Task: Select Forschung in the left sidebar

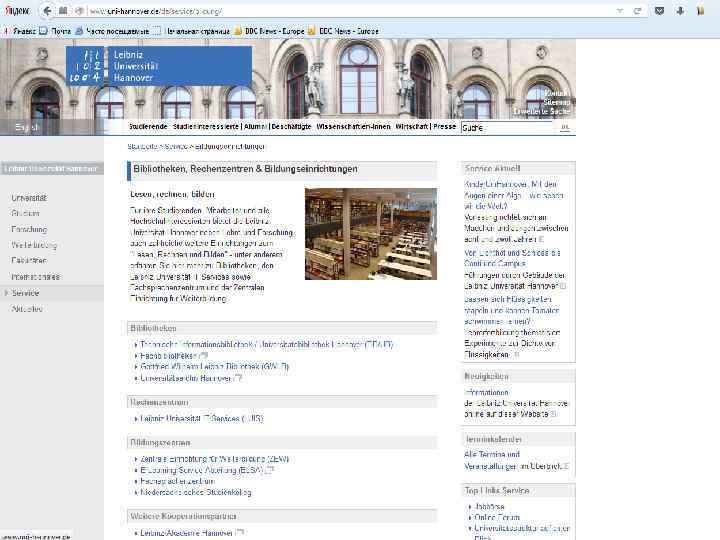Action: (29, 229)
